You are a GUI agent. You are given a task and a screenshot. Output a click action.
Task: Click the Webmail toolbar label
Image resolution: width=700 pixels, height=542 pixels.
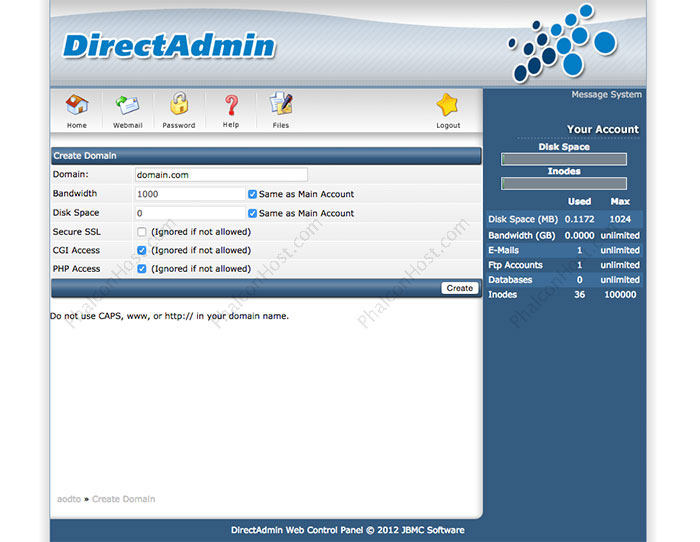pyautogui.click(x=128, y=125)
